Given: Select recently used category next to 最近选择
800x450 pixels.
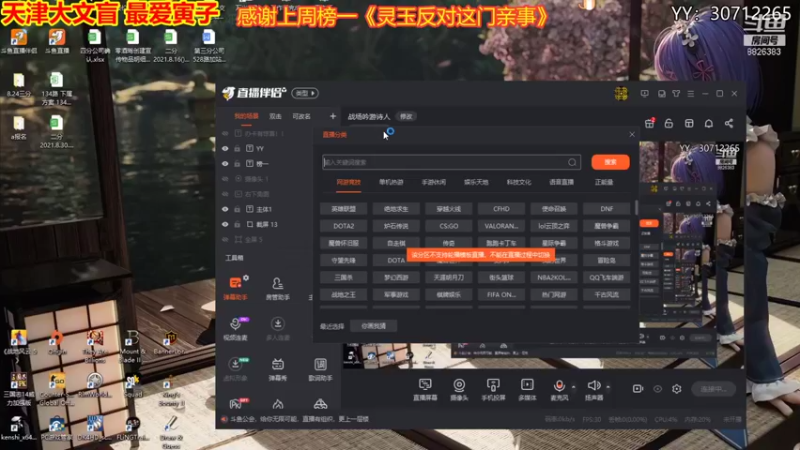Looking at the screenshot, I should pyautogui.click(x=373, y=326).
